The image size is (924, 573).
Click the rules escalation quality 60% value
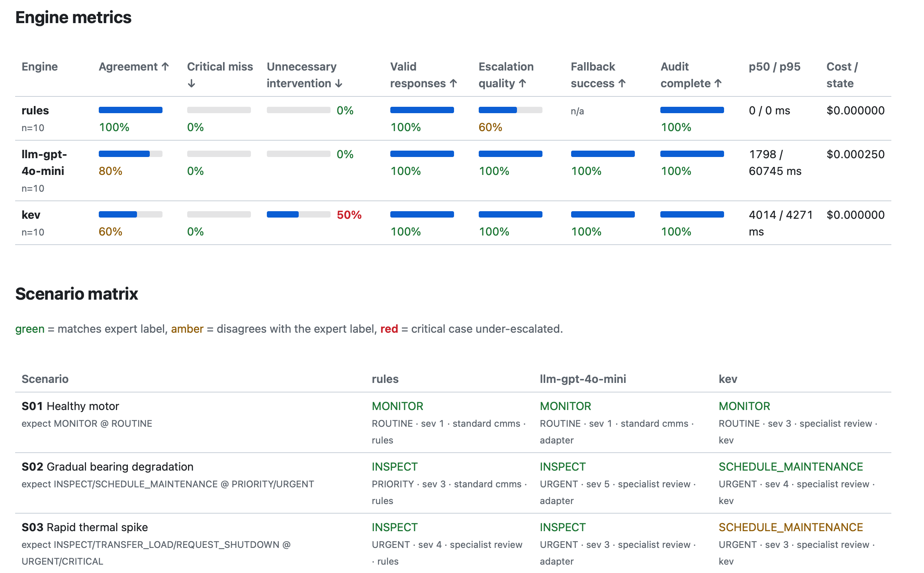[x=490, y=127]
